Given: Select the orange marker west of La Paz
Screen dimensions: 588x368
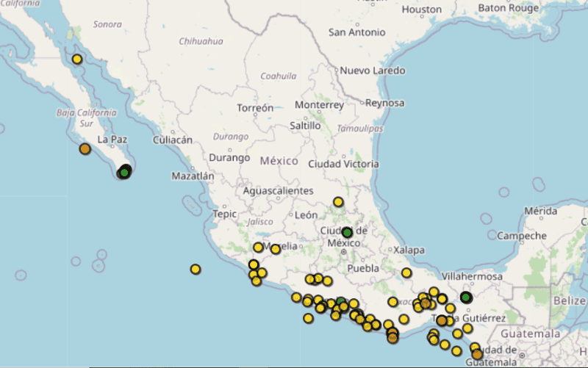Looking at the screenshot, I should point(85,149).
